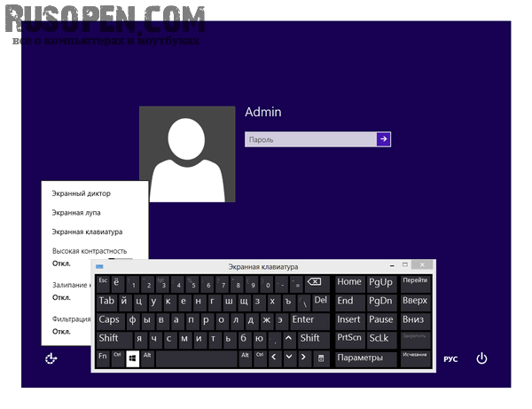Click the Пароль password field
Screen dimensions: 532x409
tap(310, 139)
